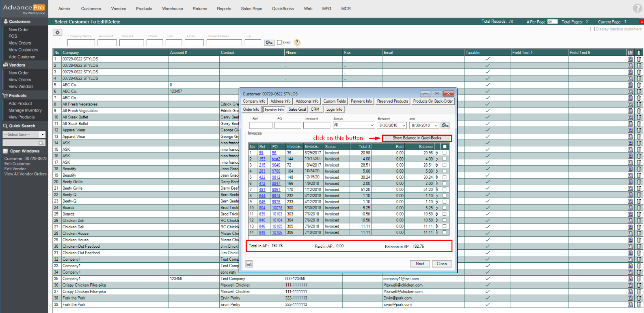
Task: Switch to the Payment Info tab
Action: (361, 101)
